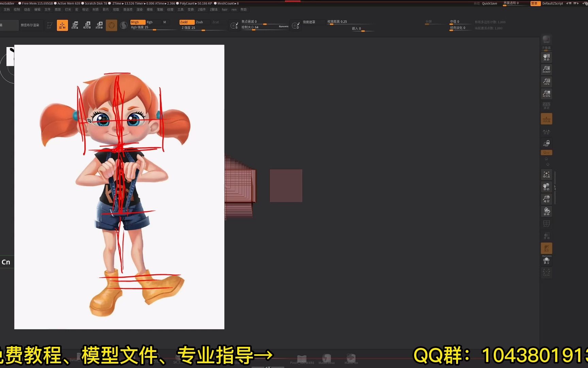Image resolution: width=588 pixels, height=368 pixels.
Task: Adjust the Rgb 强度 intensity slider
Action: point(154,28)
